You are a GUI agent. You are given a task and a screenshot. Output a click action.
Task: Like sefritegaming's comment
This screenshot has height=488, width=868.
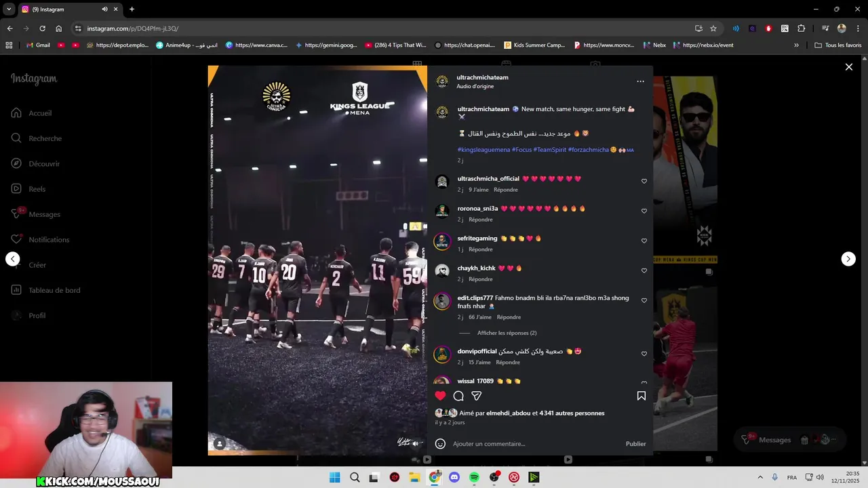click(644, 241)
